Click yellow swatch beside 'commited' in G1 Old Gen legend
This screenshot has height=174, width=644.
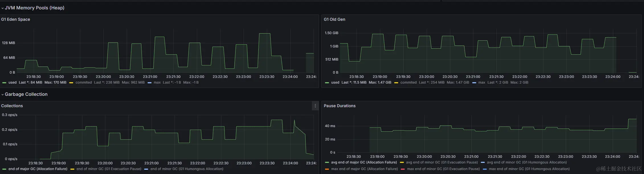[x=396, y=83]
